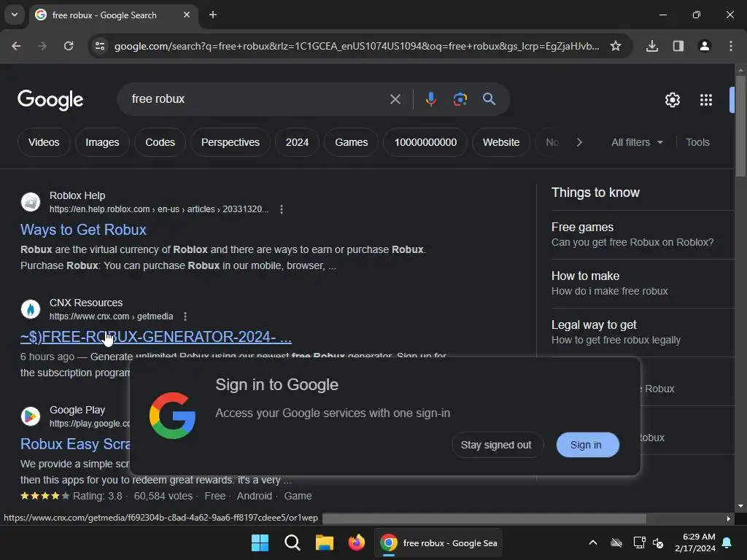The height and width of the screenshot is (560, 747).
Task: Filter results by Videos
Action: (x=44, y=142)
